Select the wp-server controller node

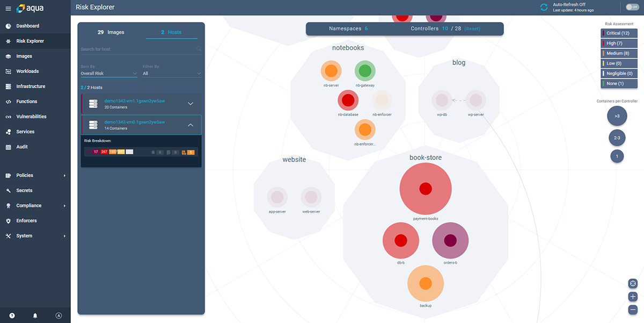(x=475, y=100)
